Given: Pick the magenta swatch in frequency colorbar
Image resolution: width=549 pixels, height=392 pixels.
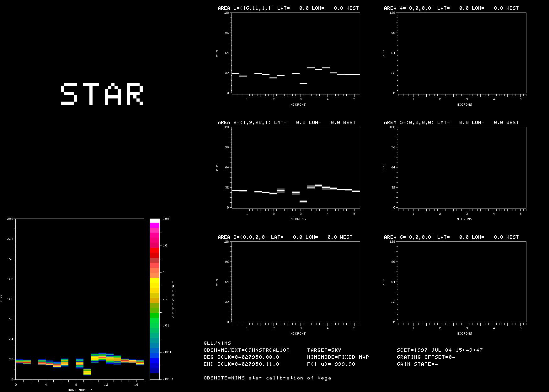Looking at the screenshot, I should [154, 225].
